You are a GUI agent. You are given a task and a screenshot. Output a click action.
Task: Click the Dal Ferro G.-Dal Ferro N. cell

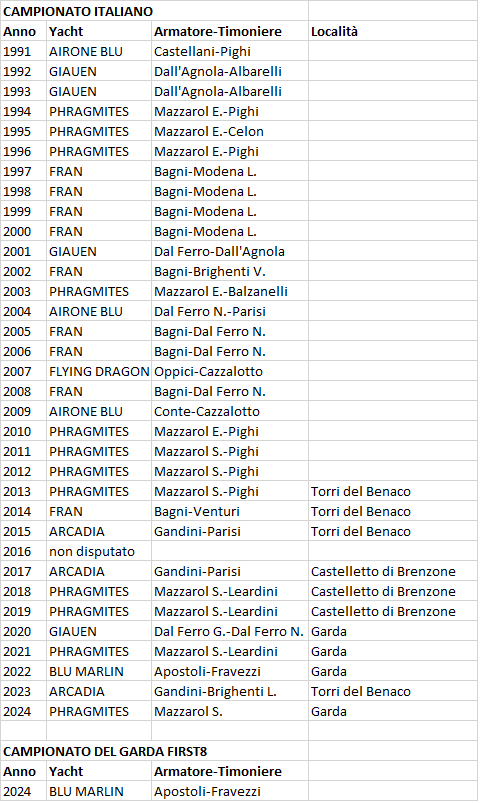[x=230, y=631]
